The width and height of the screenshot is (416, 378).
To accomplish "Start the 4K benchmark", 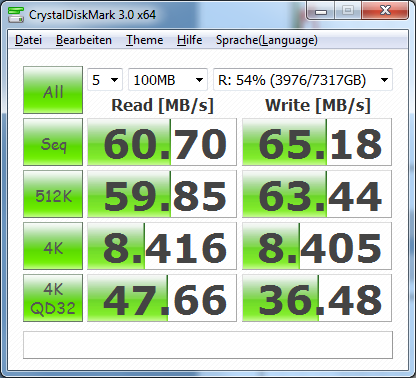I will (53, 246).
